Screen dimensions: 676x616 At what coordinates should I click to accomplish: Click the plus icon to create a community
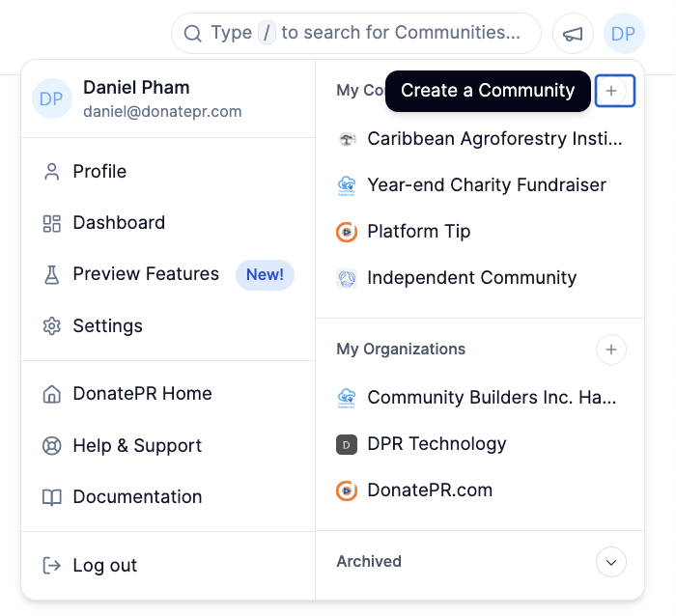(x=611, y=91)
